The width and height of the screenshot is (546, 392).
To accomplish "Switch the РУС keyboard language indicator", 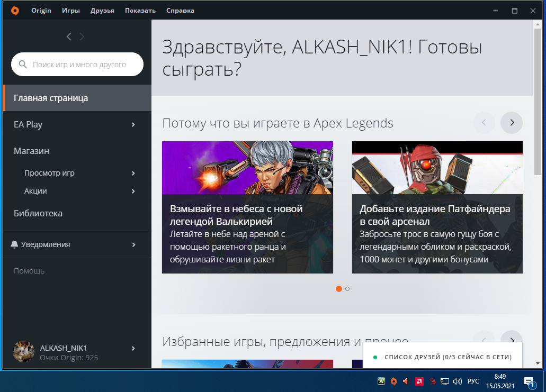I will 473,381.
